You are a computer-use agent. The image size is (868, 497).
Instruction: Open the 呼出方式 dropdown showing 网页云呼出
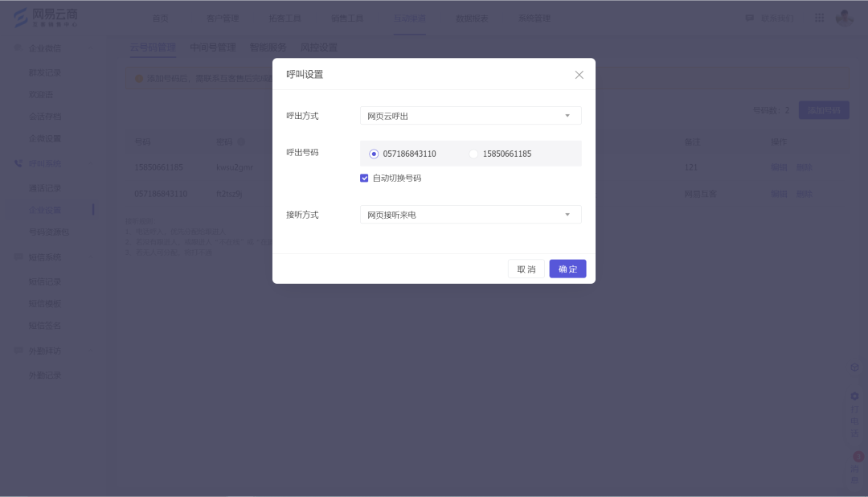[470, 115]
